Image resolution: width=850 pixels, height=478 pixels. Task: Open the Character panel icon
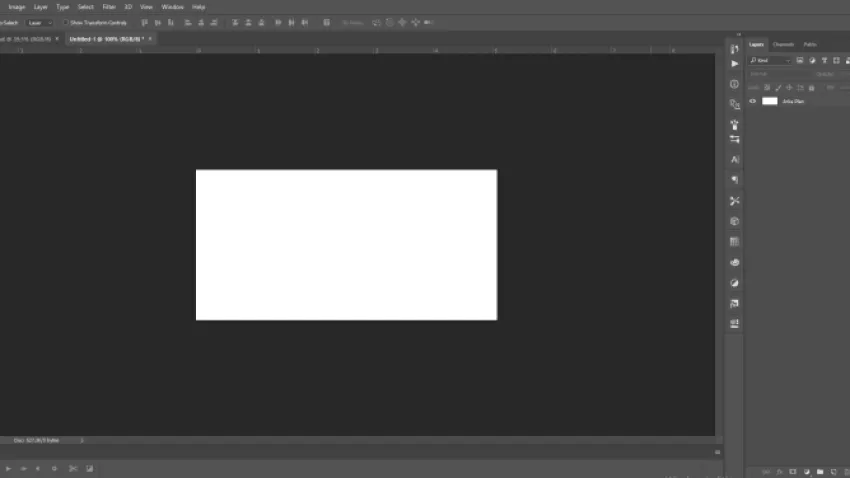tap(735, 159)
